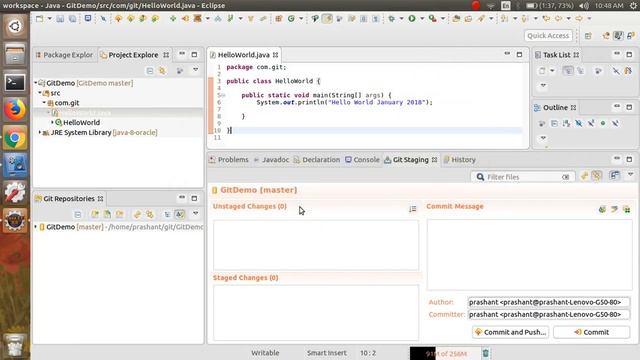Toggle Hide Fields icon in Outline toolbar
Viewport: 640px width, 360px height.
click(578, 123)
